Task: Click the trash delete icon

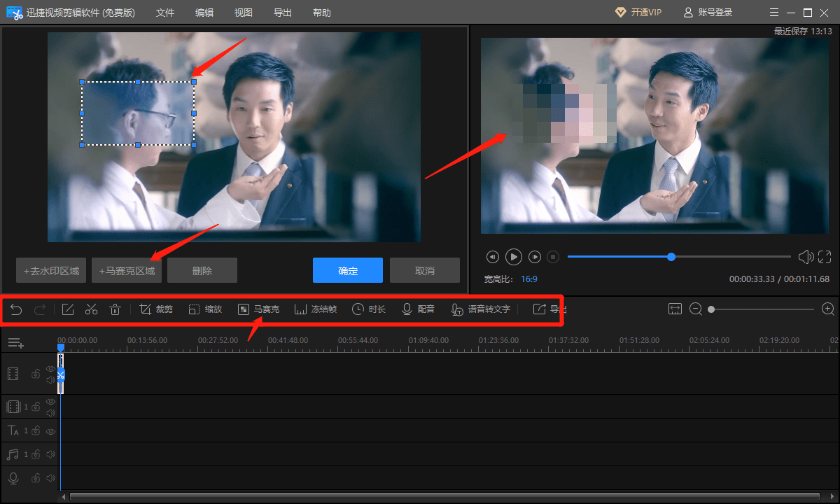Action: click(x=115, y=309)
